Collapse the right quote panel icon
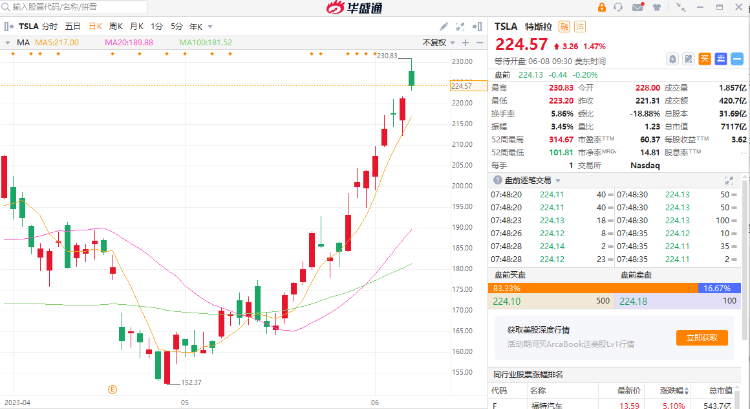The height and width of the screenshot is (409, 750). [477, 26]
